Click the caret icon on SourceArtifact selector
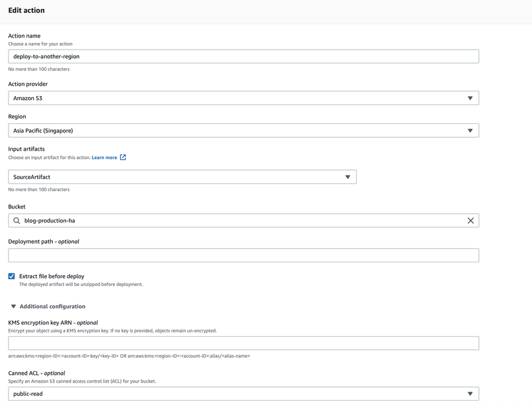Screen dimensions: 532x408 (348, 177)
